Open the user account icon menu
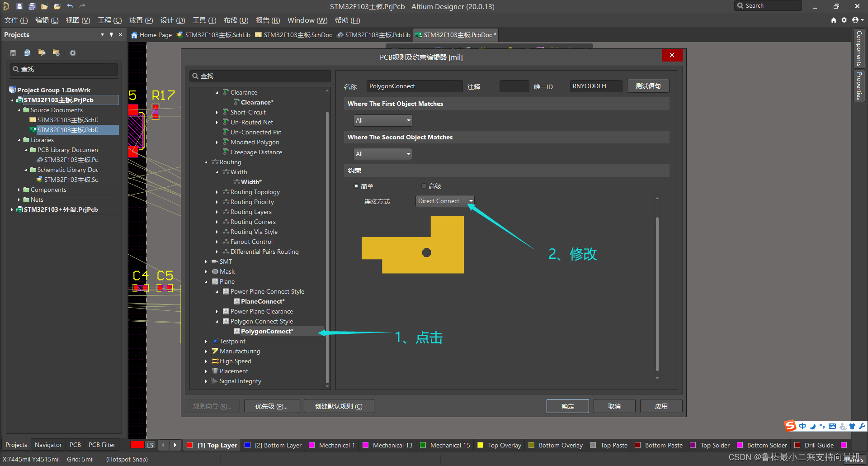Image resolution: width=868 pixels, height=466 pixels. (858, 20)
